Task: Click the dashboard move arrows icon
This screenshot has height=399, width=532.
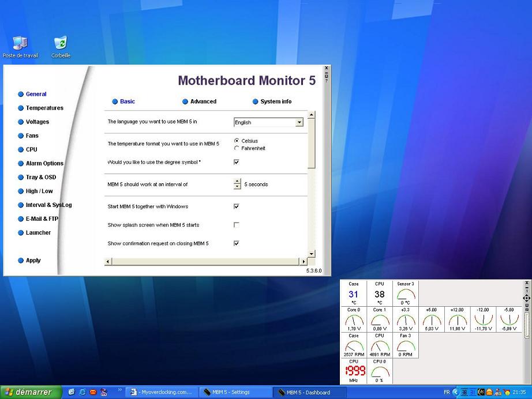Action: [527, 298]
